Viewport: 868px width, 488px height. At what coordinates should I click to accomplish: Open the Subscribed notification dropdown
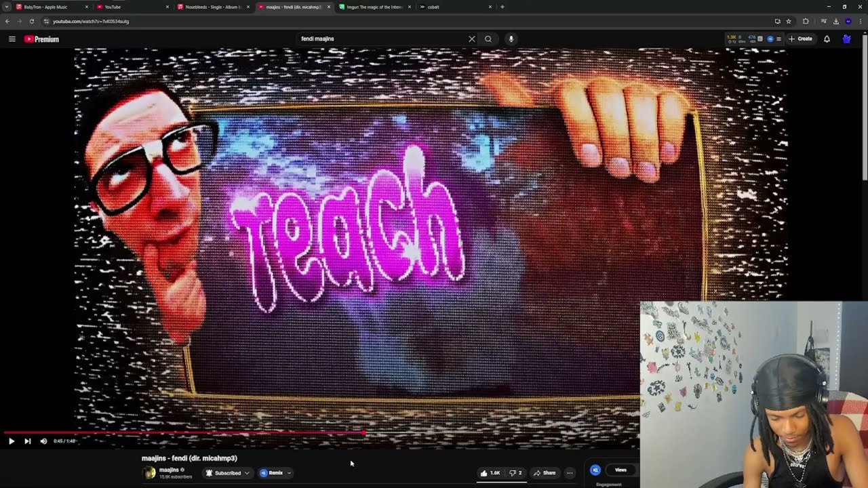(x=228, y=473)
